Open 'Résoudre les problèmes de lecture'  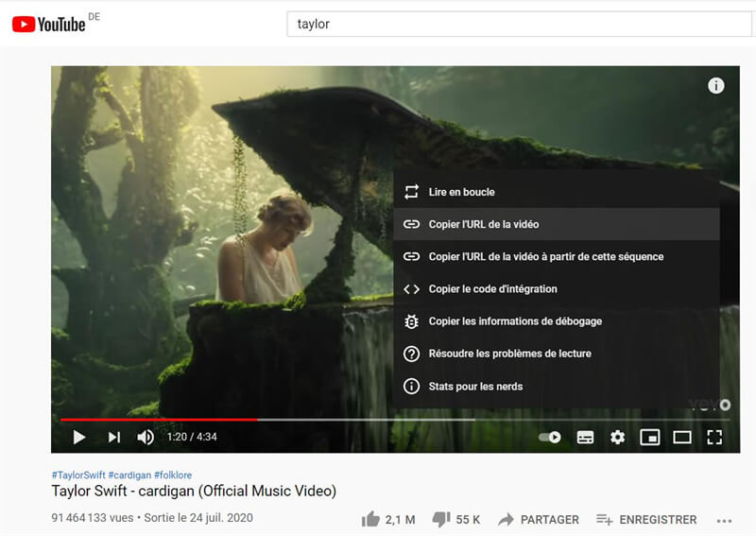click(x=557, y=354)
